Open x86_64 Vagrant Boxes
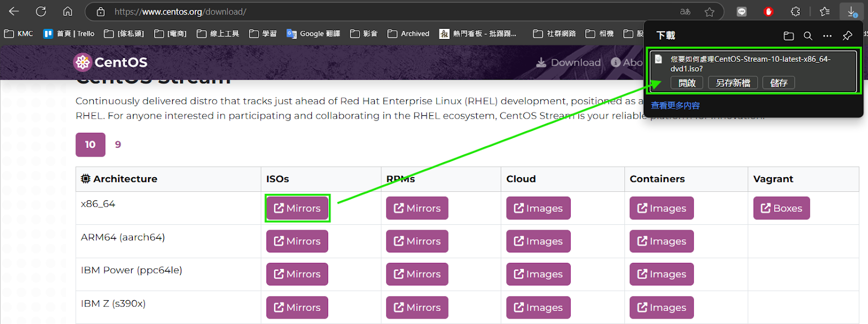 [x=781, y=208]
